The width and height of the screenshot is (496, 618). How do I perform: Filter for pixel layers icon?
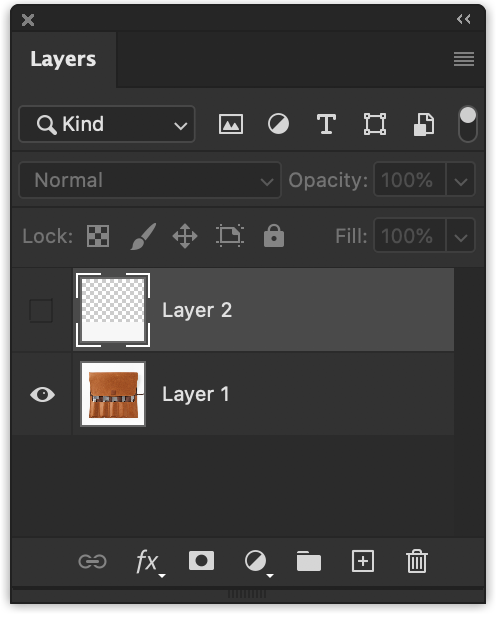(231, 124)
